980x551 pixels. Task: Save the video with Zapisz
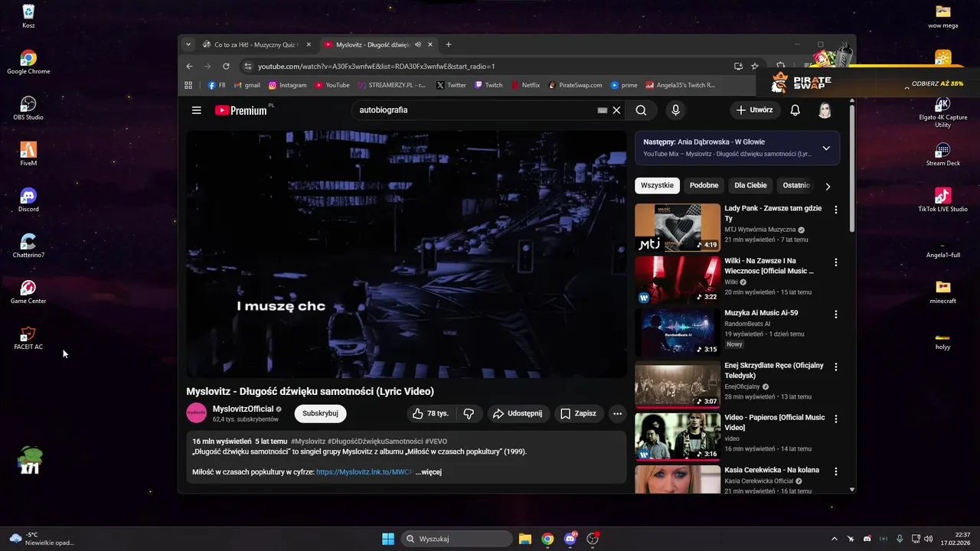[x=578, y=413]
